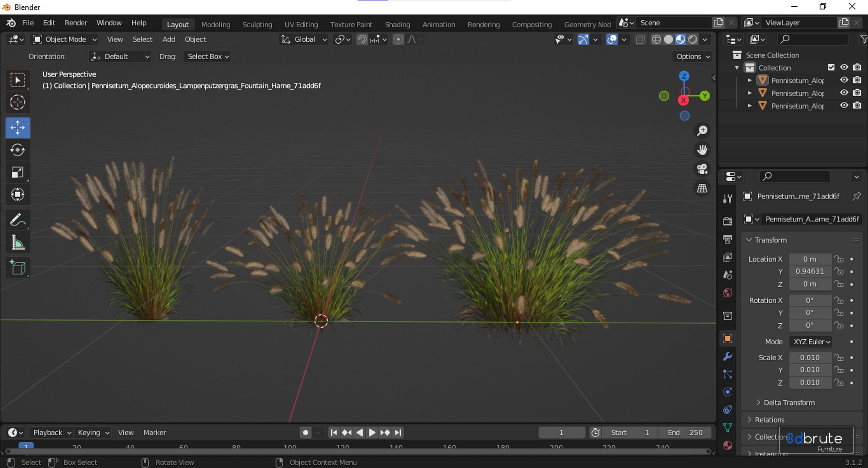This screenshot has width=868, height=468.
Task: Click the Options button in viewport header
Action: pyautogui.click(x=693, y=57)
